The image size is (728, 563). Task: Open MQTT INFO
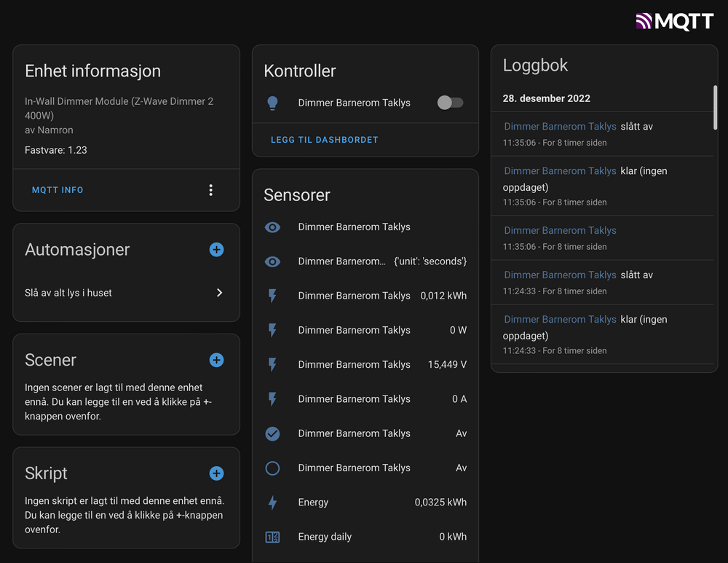click(x=58, y=189)
